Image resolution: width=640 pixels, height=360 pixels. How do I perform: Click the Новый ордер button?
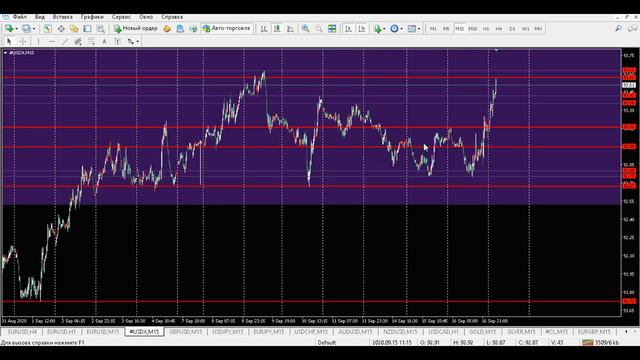click(136, 29)
